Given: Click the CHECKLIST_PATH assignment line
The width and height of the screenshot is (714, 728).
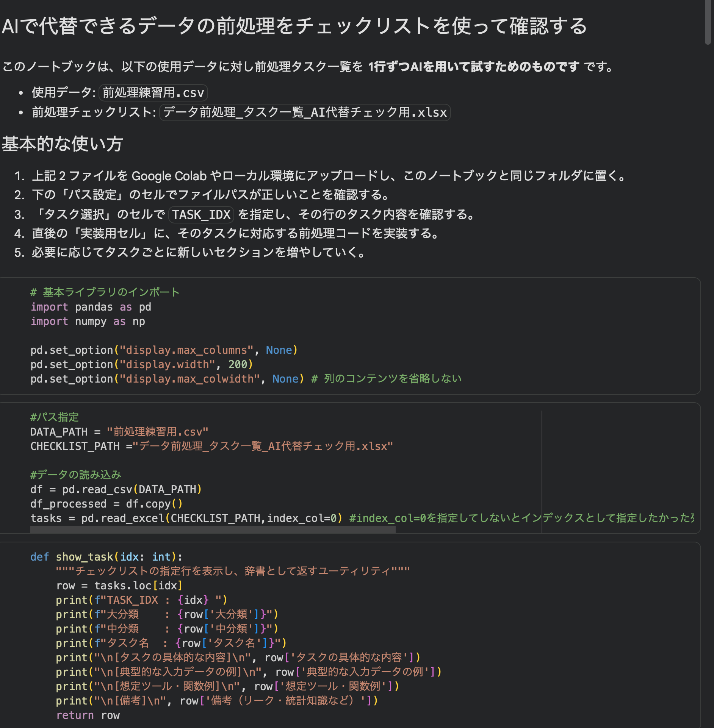Looking at the screenshot, I should [211, 446].
